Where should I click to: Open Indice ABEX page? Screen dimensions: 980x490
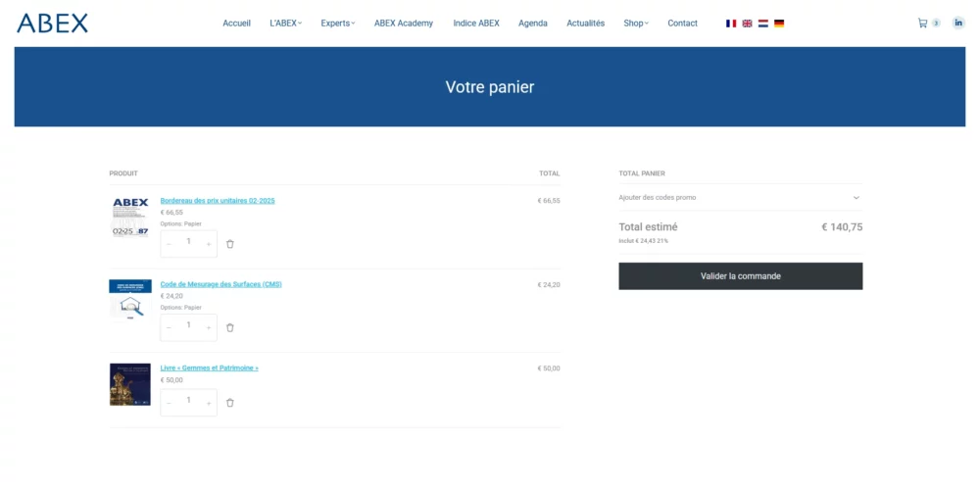coord(476,24)
